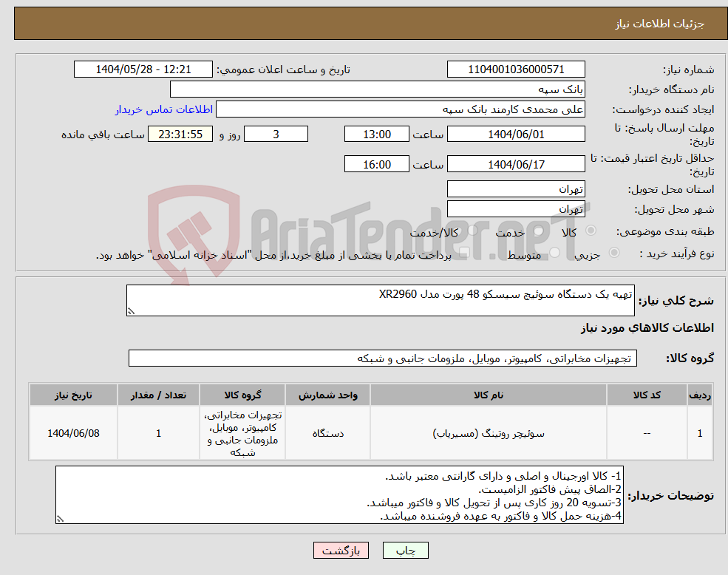Click the unit cell دستگاه
This screenshot has height=575, width=728.
[328, 433]
